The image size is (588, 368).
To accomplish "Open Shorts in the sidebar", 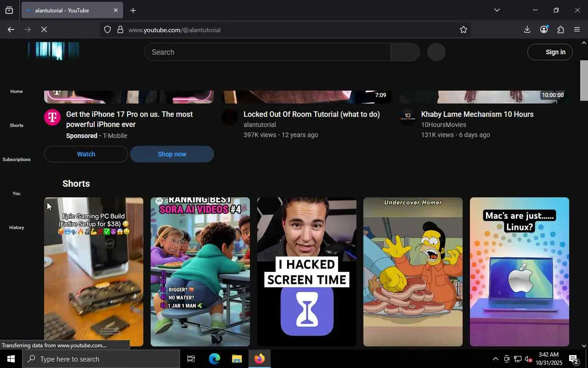I will click(17, 125).
